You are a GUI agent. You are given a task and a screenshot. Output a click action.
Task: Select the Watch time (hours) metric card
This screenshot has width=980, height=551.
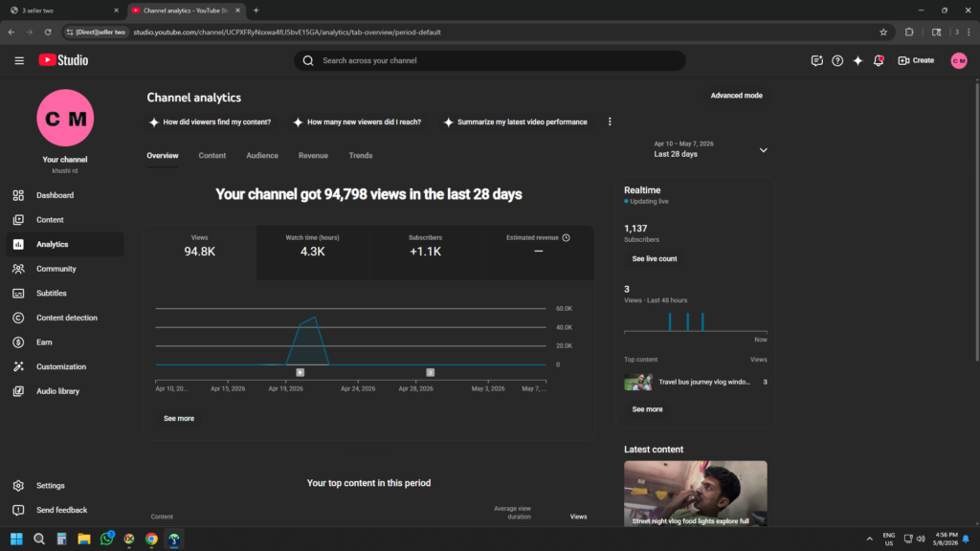click(x=313, y=253)
